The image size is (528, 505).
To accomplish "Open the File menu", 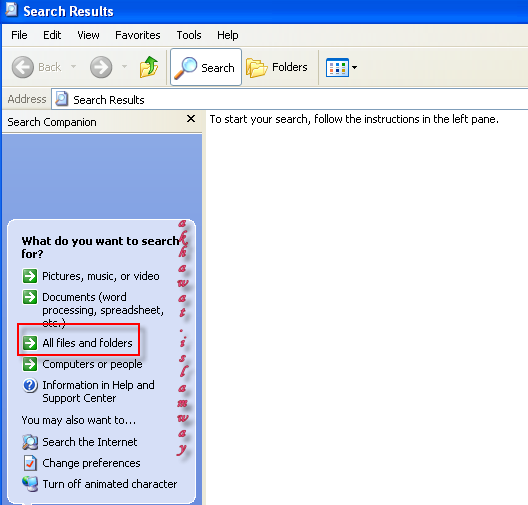I will point(19,35).
